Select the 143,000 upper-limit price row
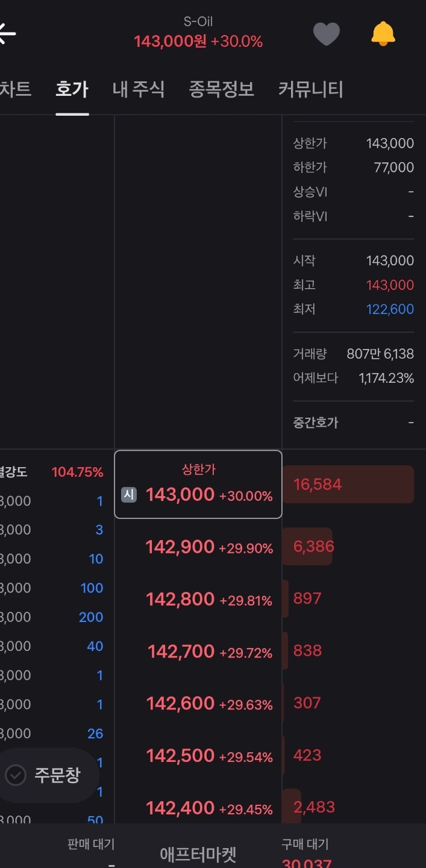This screenshot has height=868, width=426. click(x=198, y=485)
